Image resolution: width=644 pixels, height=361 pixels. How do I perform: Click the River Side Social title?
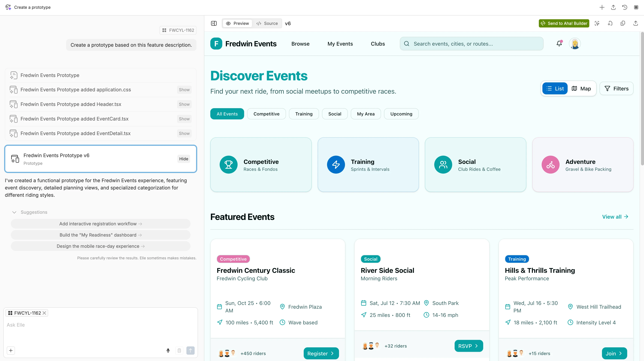[x=387, y=270]
